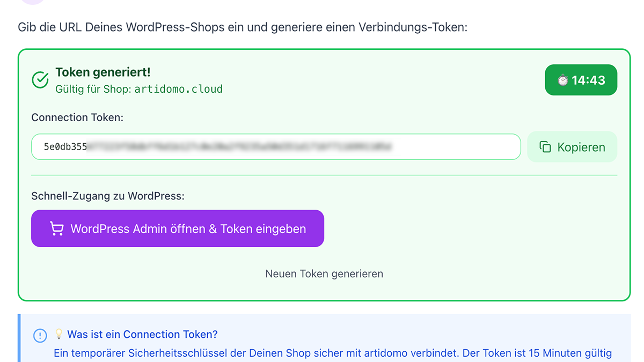The height and width of the screenshot is (362, 644).
Task: Click the blue info circle icon
Action: 40,336
